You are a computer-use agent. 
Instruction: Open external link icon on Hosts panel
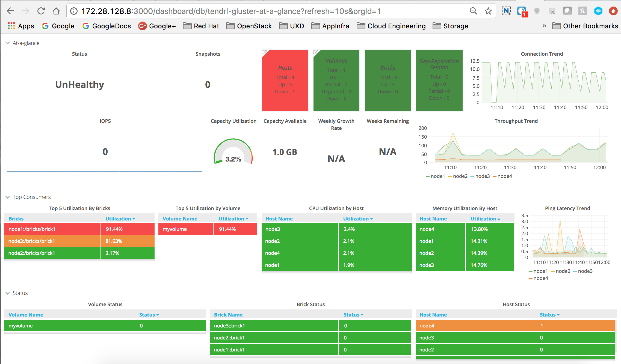tap(264, 52)
